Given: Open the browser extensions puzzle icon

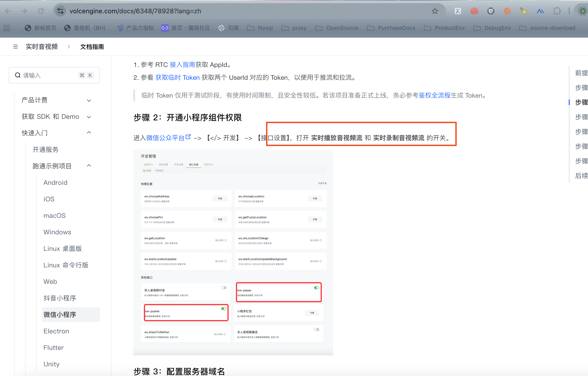Looking at the screenshot, I should (557, 11).
